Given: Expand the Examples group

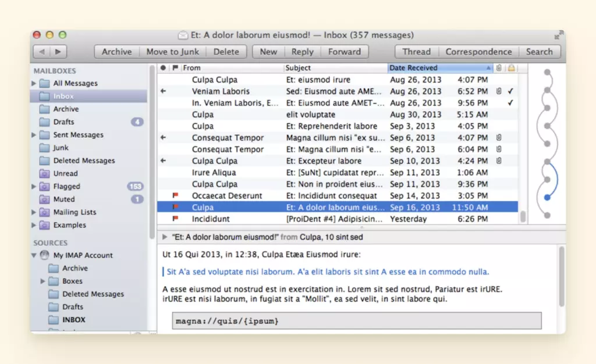Looking at the screenshot, I should point(34,225).
